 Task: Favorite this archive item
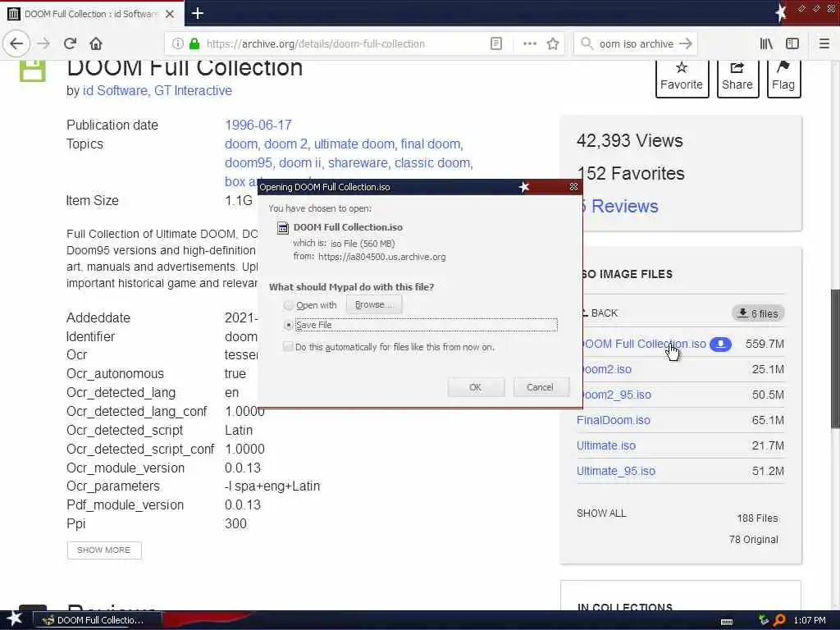pos(682,78)
